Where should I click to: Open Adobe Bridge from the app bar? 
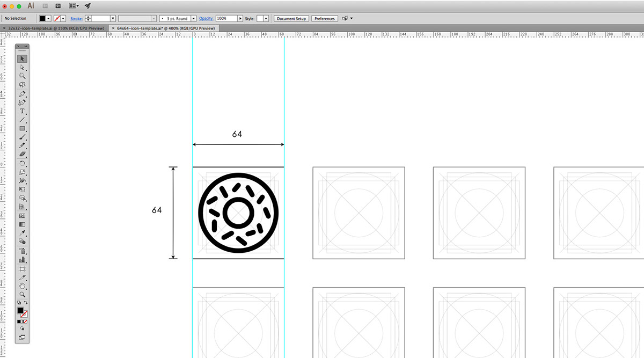click(x=45, y=6)
